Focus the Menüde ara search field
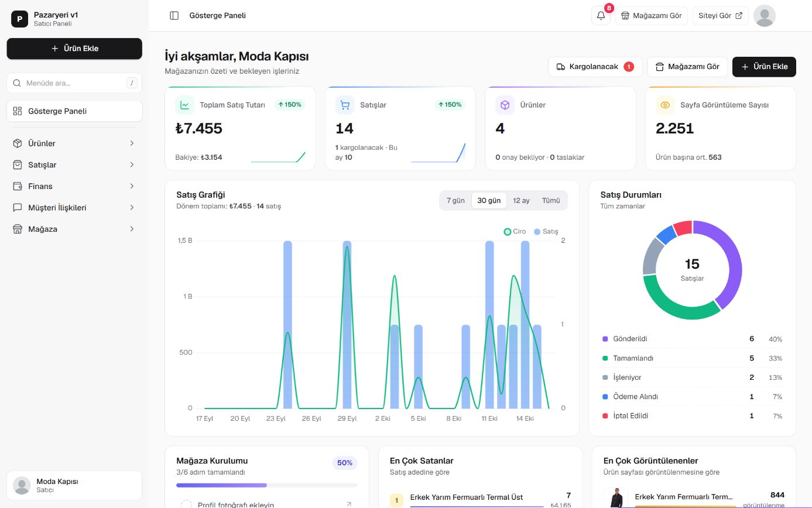This screenshot has height=508, width=812. coord(74,83)
